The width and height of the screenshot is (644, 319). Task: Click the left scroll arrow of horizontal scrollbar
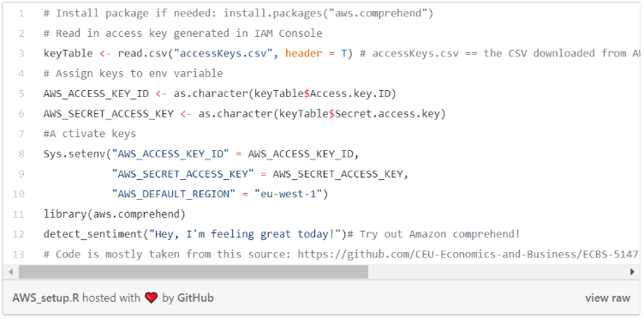coord(10,272)
